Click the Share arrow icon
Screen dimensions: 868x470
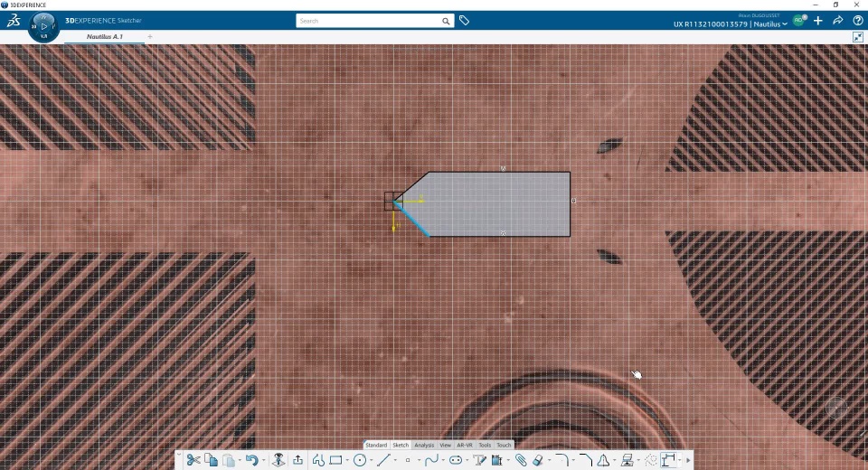click(838, 21)
